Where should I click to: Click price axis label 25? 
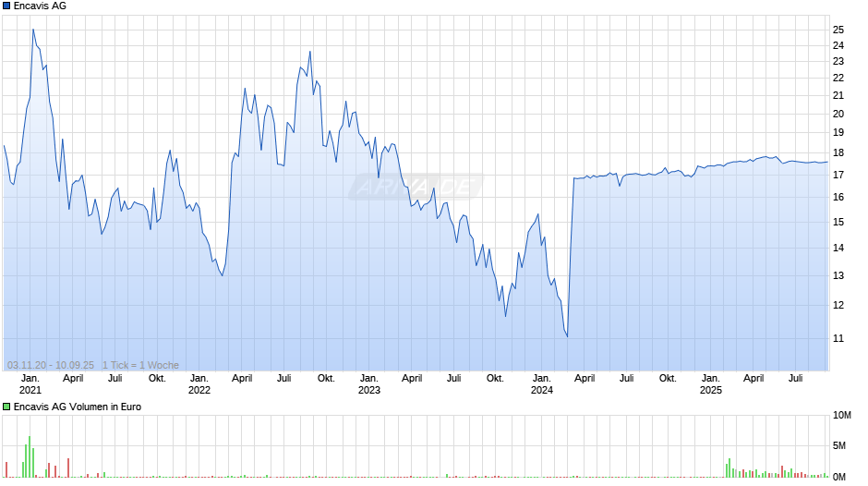pos(838,30)
